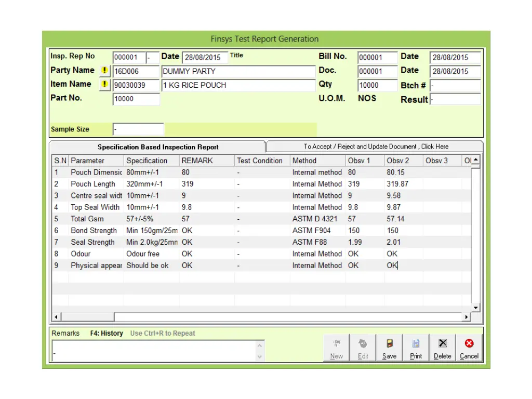532x399 pixels.
Task: Click the ASTM F88 method cell
Action: (x=317, y=242)
